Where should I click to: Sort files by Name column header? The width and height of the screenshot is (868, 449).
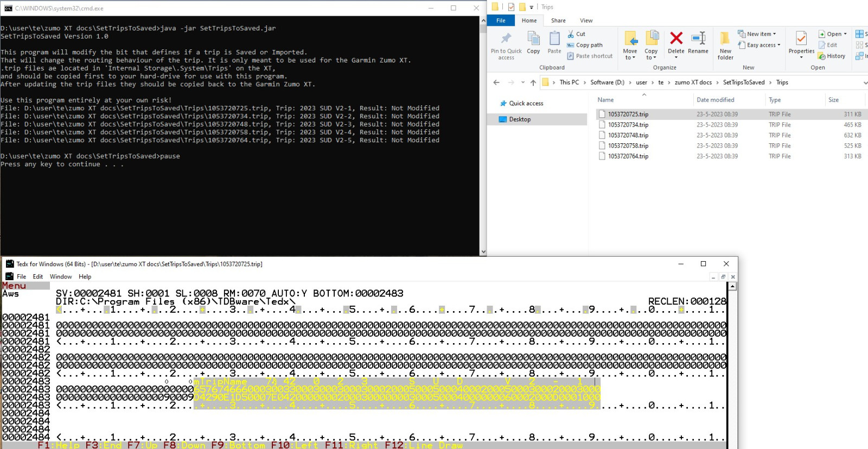[605, 100]
